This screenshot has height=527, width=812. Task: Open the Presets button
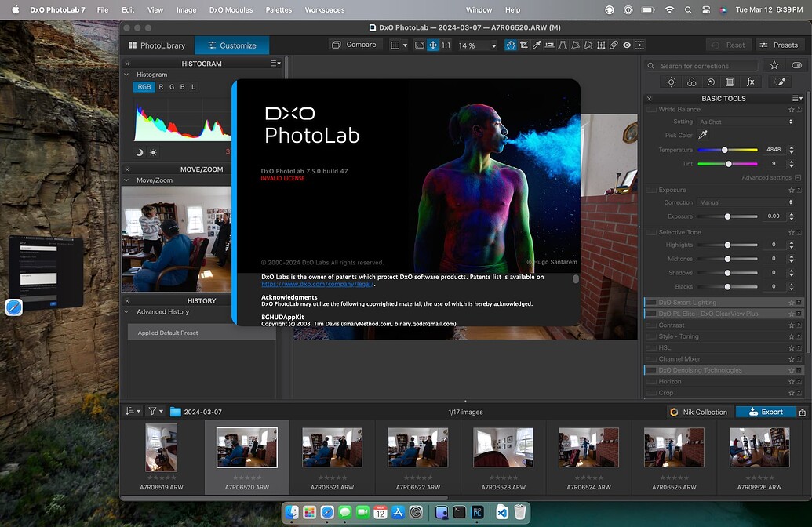tap(778, 45)
